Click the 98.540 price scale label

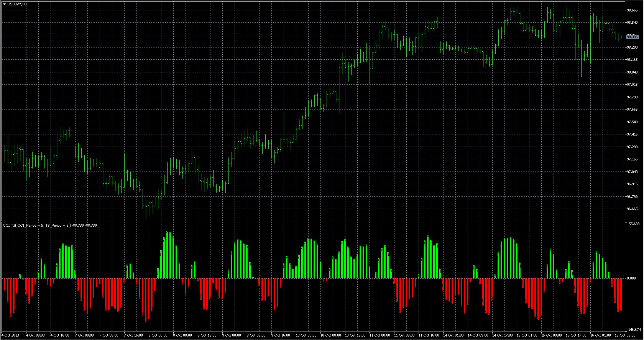click(632, 23)
